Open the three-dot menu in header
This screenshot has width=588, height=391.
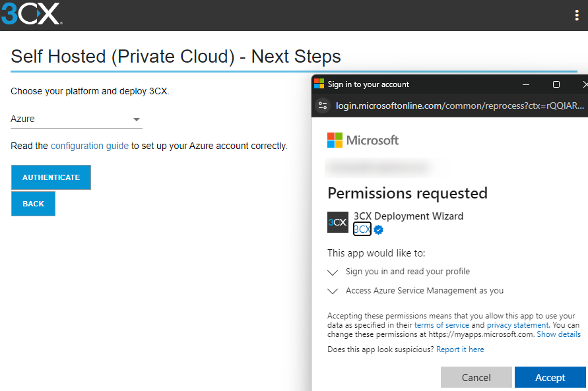click(x=577, y=16)
